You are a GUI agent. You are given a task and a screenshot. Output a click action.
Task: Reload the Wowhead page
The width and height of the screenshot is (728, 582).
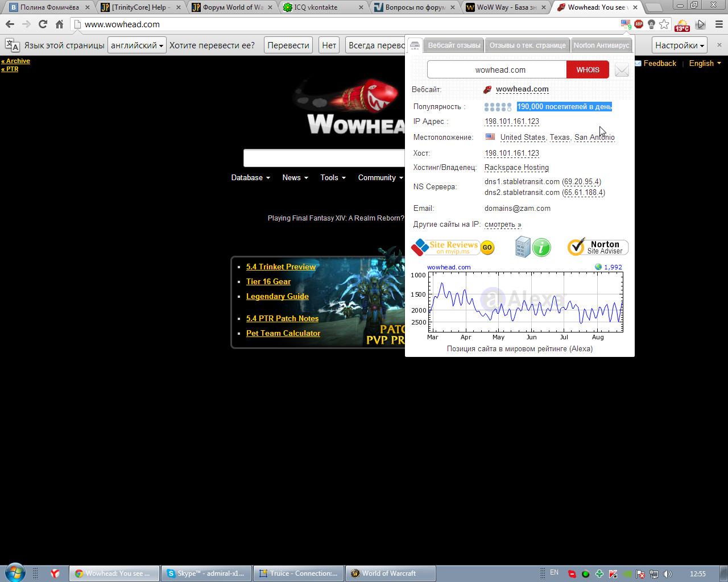pyautogui.click(x=43, y=24)
